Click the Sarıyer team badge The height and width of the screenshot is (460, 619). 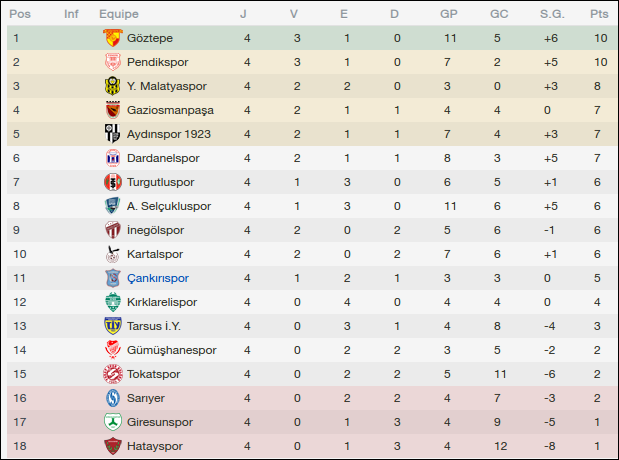pyautogui.click(x=112, y=398)
